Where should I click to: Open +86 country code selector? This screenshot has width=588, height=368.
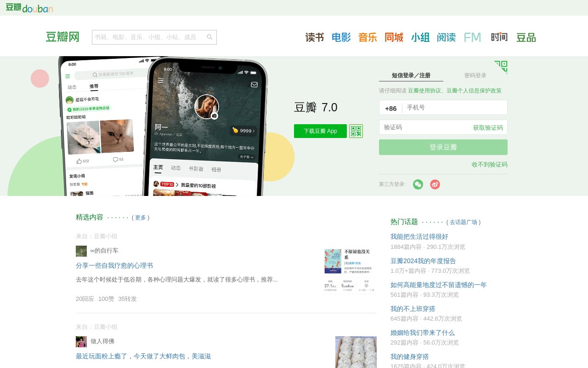(391, 108)
